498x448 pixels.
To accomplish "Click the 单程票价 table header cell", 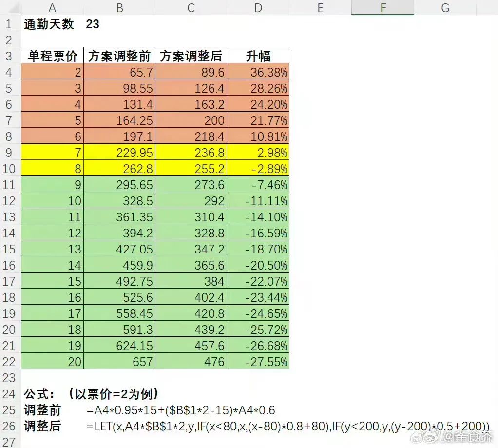I will pyautogui.click(x=53, y=56).
